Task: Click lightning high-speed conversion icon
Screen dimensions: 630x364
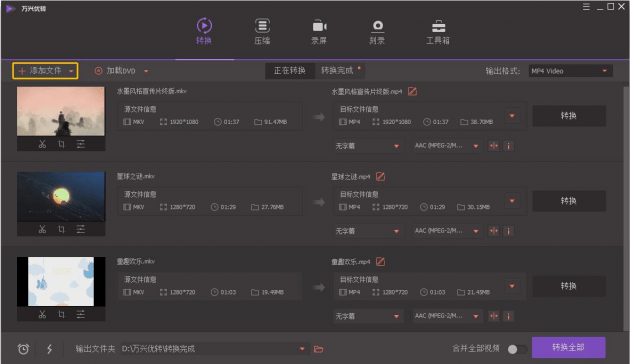Action: (49, 349)
